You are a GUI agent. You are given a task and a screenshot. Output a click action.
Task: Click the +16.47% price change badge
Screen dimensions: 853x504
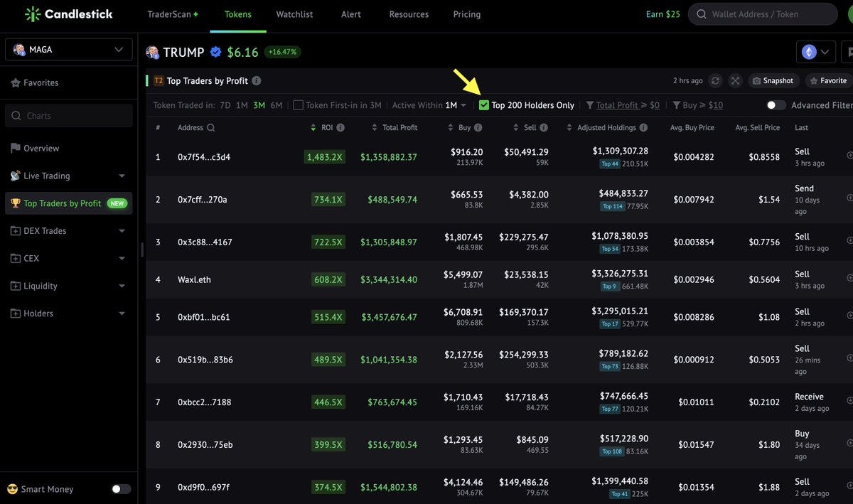click(x=282, y=52)
